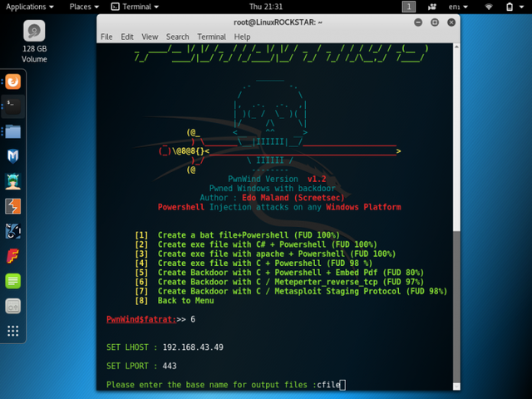Open the grey tweak tool dock icon
Screen dimensions: 532x399
pos(13,306)
